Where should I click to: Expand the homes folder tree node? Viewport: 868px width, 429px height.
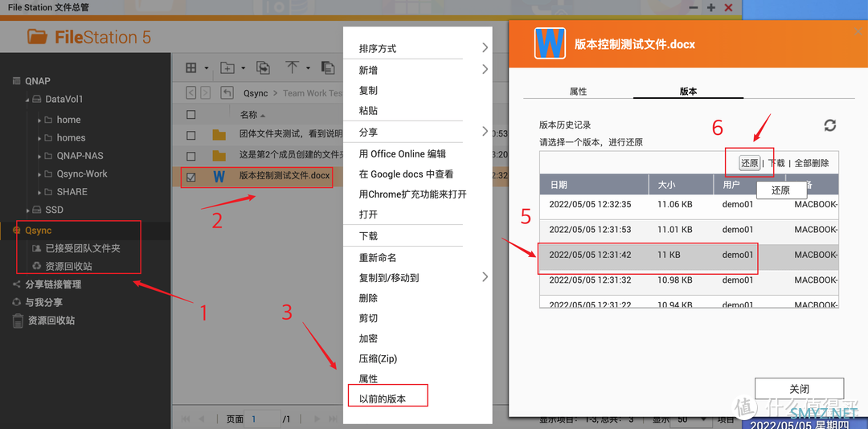tap(39, 138)
